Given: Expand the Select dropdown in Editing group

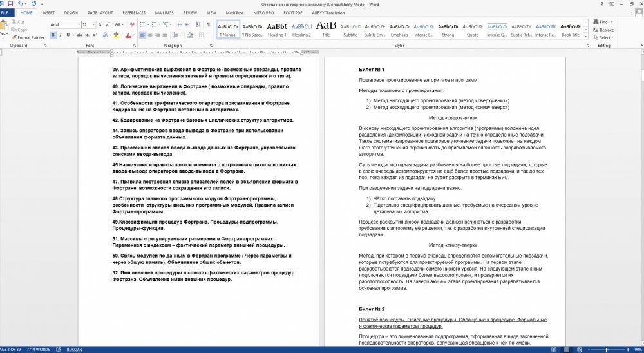Looking at the screenshot, I should [605, 37].
